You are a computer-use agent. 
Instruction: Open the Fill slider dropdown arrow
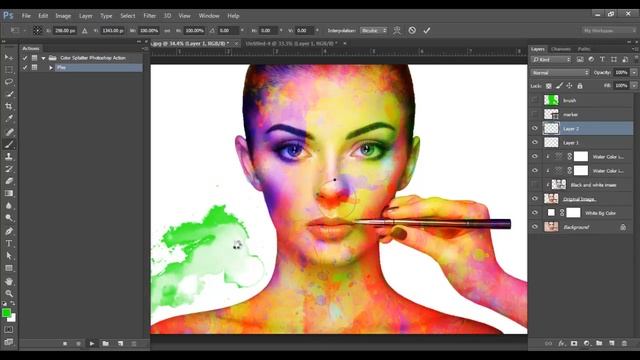634,86
